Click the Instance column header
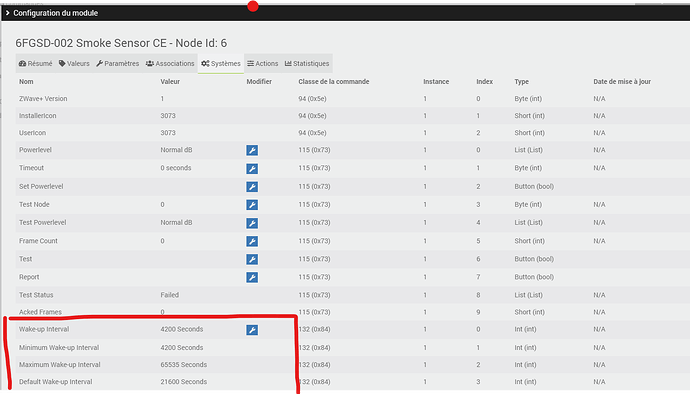The height and width of the screenshot is (394, 690). pos(436,81)
